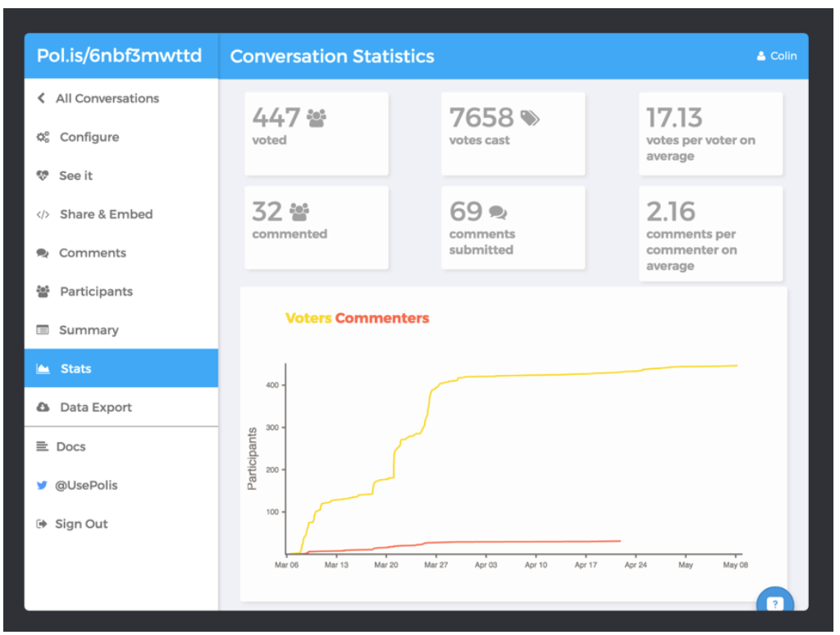This screenshot has height=635, width=840.
Task: Click the Sign Out arrow icon
Action: click(x=41, y=523)
